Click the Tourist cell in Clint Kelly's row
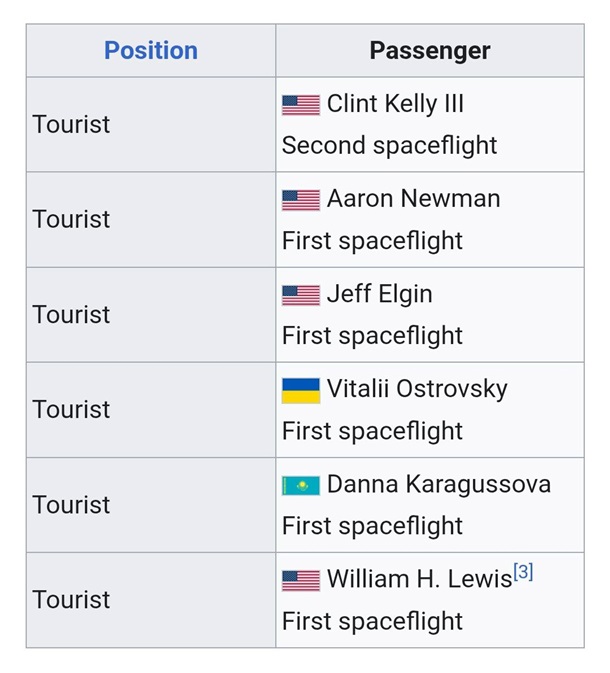610x673 pixels. tap(71, 125)
